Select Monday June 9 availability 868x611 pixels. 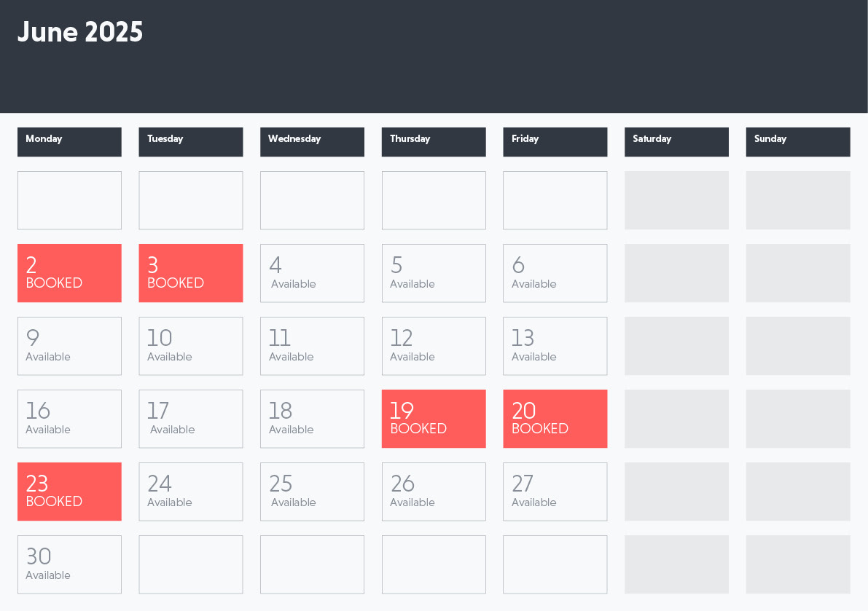(69, 346)
